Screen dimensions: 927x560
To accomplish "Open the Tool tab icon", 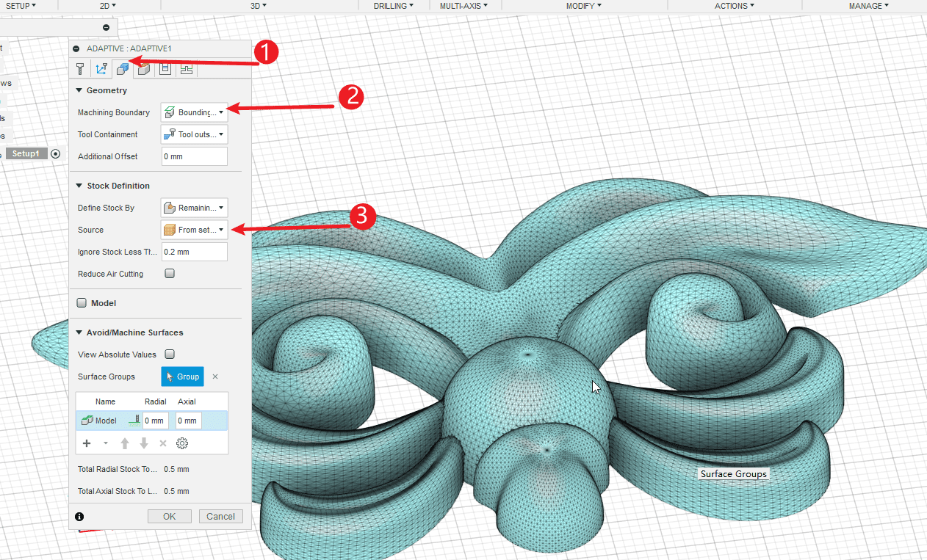I will (80, 69).
